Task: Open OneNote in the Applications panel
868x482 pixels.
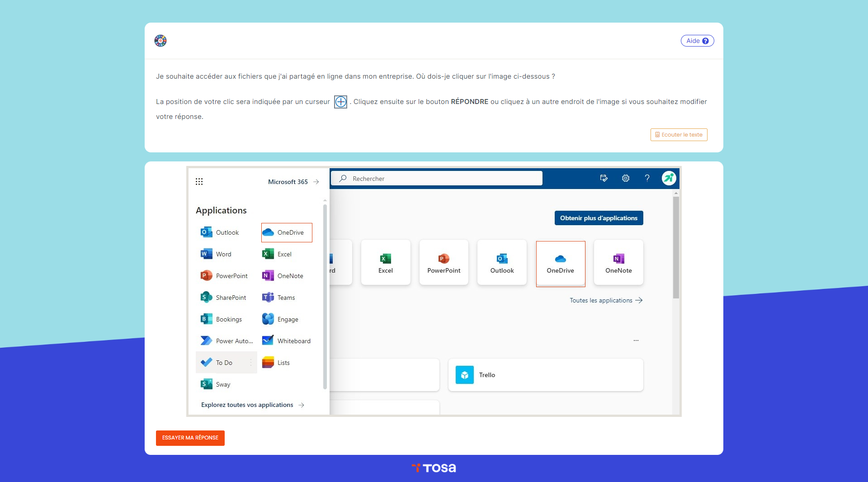Action: pyautogui.click(x=283, y=276)
